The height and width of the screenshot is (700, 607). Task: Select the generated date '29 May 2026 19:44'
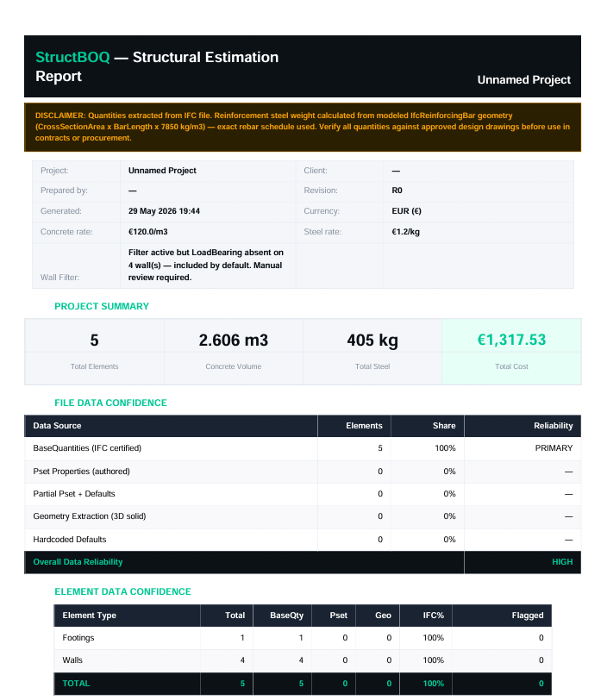[164, 211]
